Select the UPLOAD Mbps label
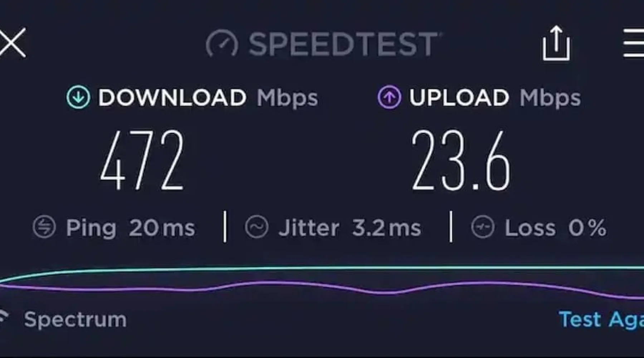644x358 pixels. [495, 98]
